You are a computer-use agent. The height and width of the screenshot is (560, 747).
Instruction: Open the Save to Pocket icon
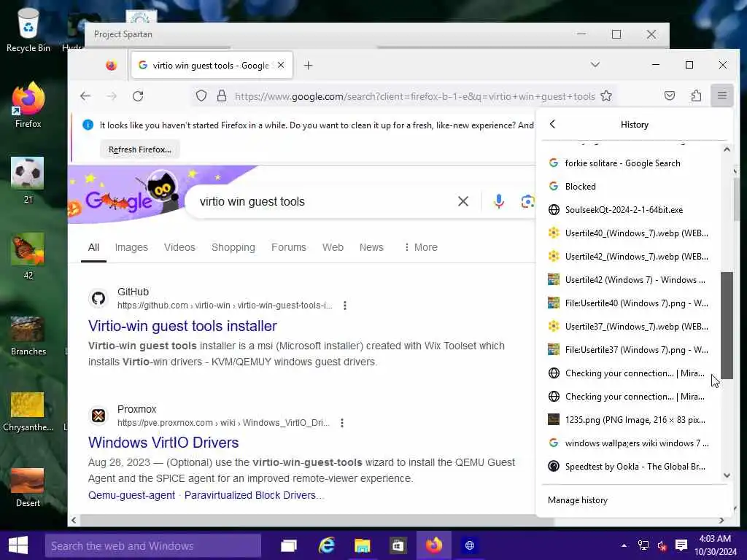point(670,96)
